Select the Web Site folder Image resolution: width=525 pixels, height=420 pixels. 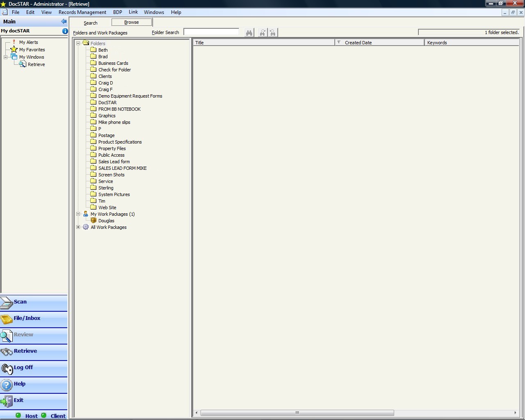[x=107, y=208]
